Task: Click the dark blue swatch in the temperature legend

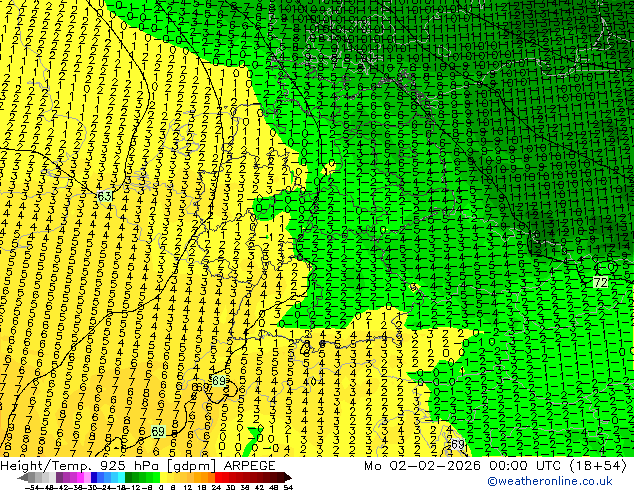Action: click(x=94, y=477)
